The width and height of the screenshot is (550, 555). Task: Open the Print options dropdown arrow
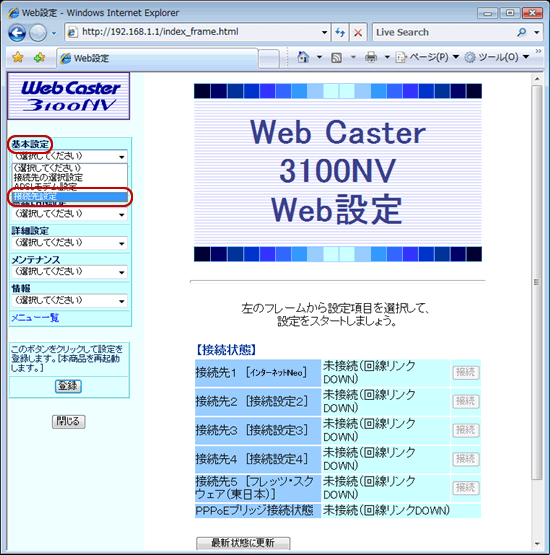click(x=387, y=57)
